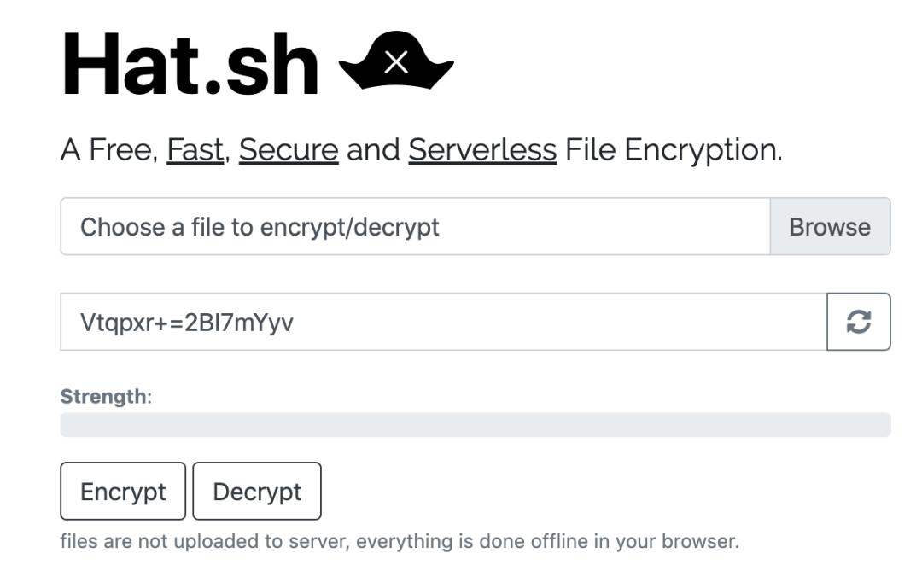Click the Decrypt button
The image size is (922, 588).
257,492
